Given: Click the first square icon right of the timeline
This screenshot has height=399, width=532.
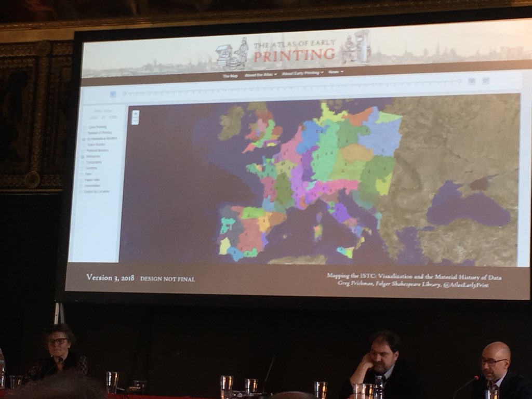Looking at the screenshot, I should pos(472,81).
